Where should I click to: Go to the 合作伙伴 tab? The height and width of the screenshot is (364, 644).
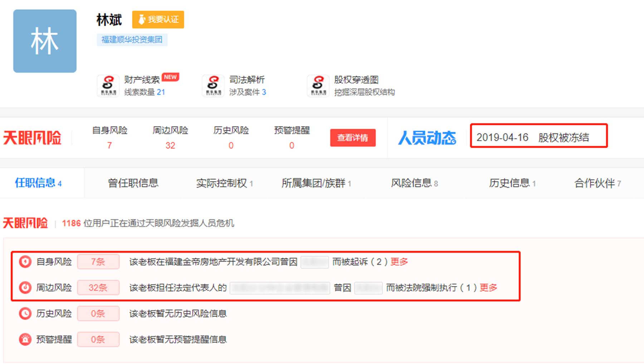click(597, 183)
